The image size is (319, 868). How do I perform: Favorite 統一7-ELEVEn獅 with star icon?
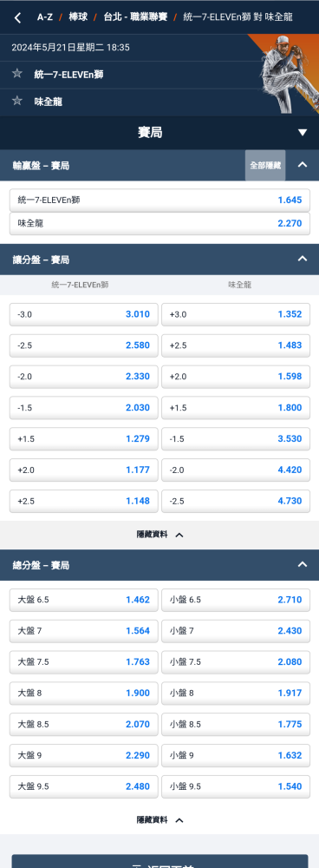tap(17, 74)
